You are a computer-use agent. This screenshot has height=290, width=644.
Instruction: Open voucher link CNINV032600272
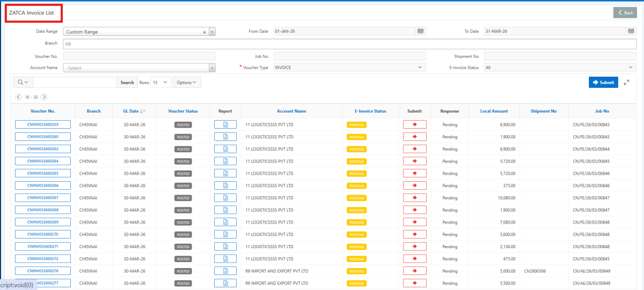(x=43, y=259)
